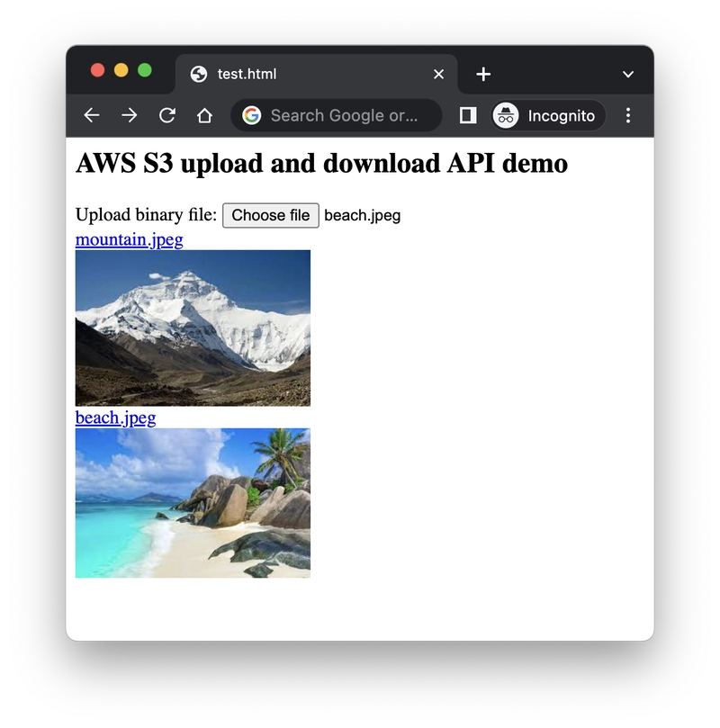Image resolution: width=720 pixels, height=728 pixels.
Task: Open the three-dot Chrome menu
Action: pos(628,115)
